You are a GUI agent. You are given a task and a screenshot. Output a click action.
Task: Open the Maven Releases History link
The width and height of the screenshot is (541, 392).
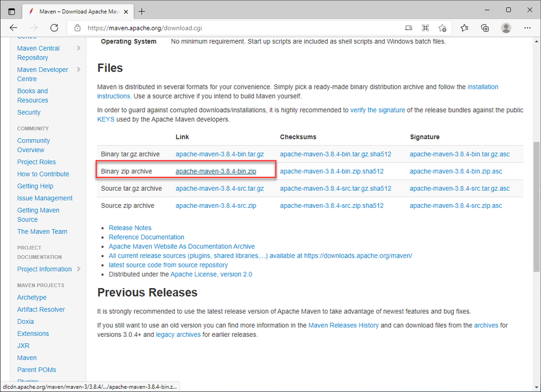click(x=343, y=325)
